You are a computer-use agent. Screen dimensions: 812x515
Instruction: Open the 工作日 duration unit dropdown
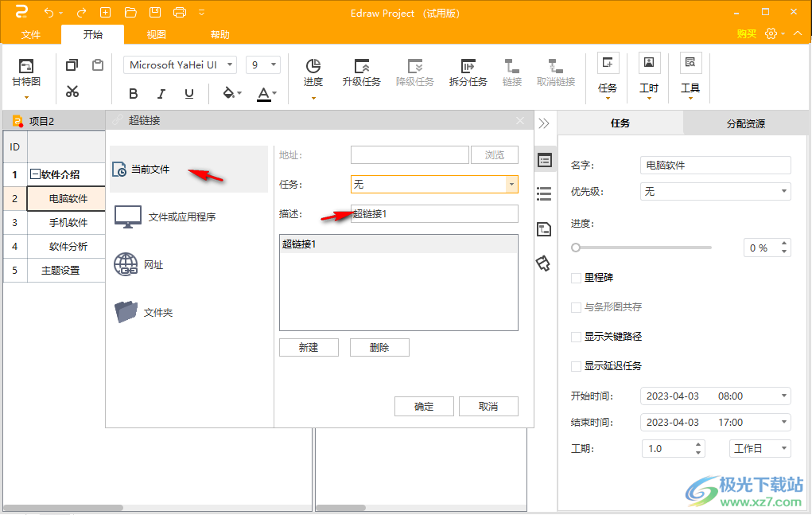coord(760,449)
